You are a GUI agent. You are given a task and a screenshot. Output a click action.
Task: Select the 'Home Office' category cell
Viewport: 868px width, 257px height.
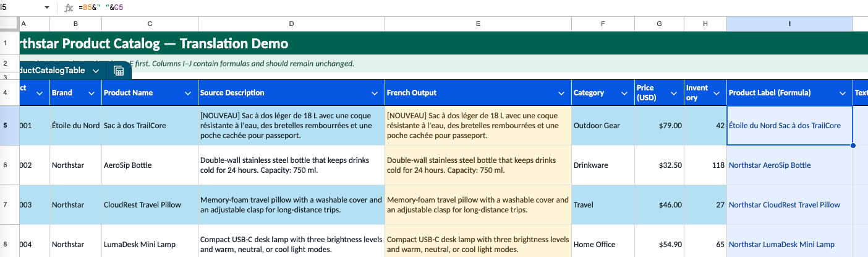[x=603, y=241]
